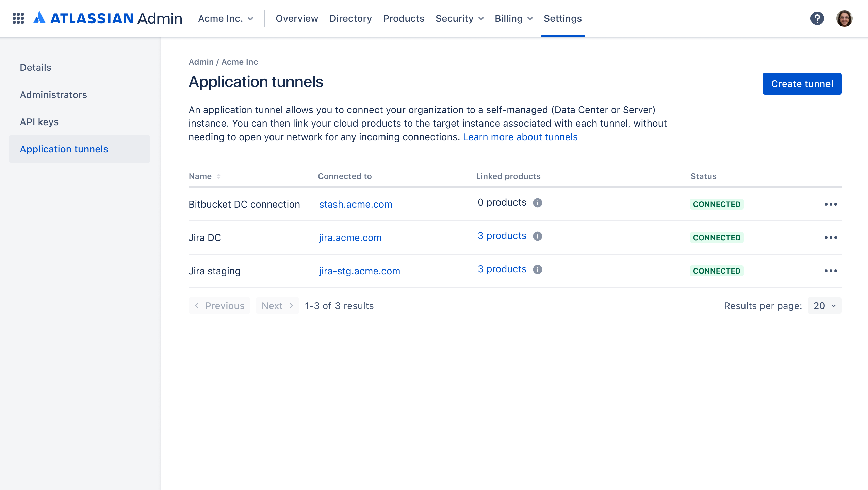Click the Admin breadcrumb link
Viewport: 868px width, 490px height.
coord(201,62)
